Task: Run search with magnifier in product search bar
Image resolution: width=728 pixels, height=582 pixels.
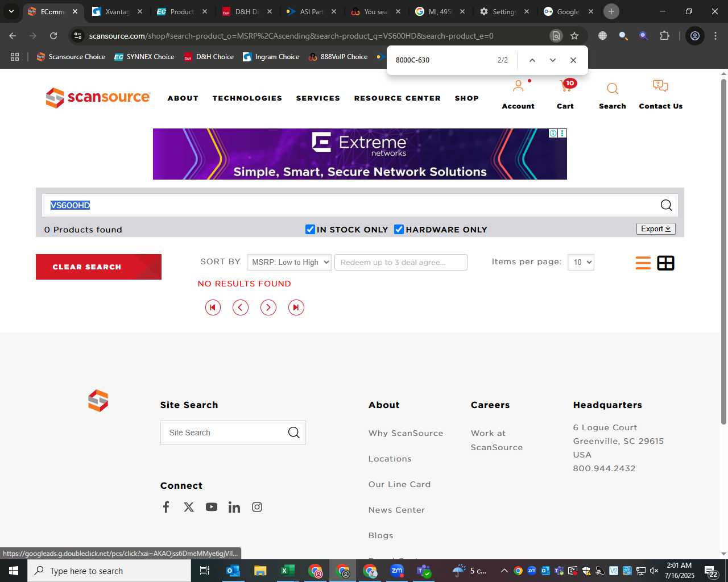Action: pos(667,205)
